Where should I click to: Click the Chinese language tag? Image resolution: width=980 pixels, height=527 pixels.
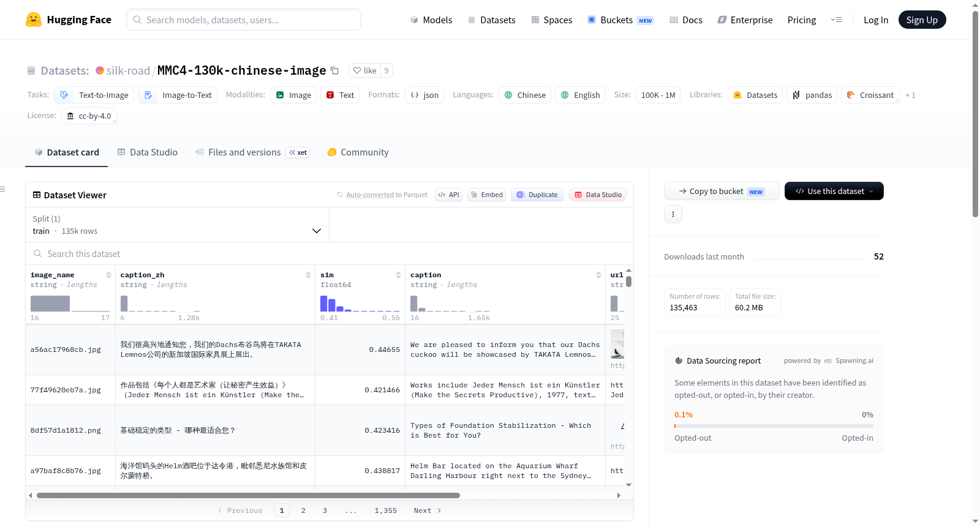click(525, 95)
